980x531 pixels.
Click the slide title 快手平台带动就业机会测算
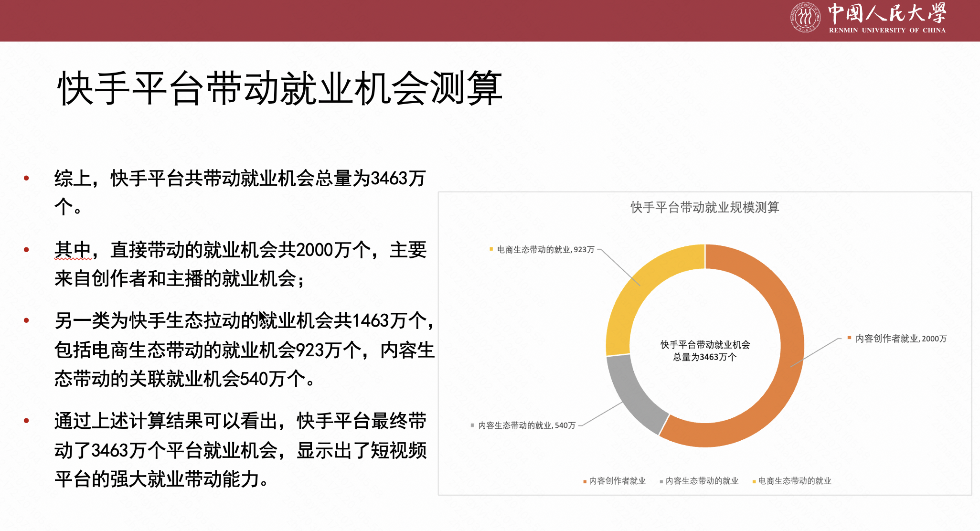pos(280,88)
